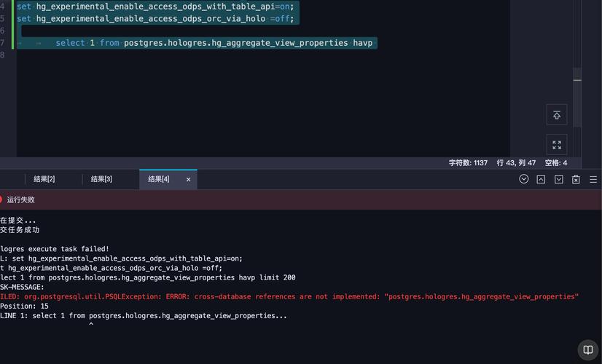
Task: Collapse results panel with boxed down-arrow icon
Action: tap(558, 179)
